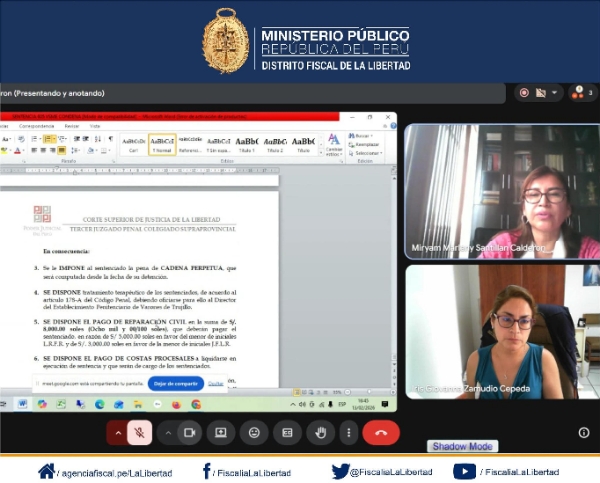Click 'Dejar de compartir' button

(x=174, y=383)
